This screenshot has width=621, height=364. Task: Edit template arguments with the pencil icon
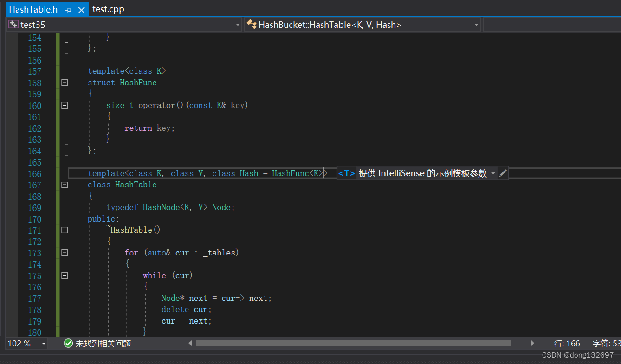click(x=503, y=173)
